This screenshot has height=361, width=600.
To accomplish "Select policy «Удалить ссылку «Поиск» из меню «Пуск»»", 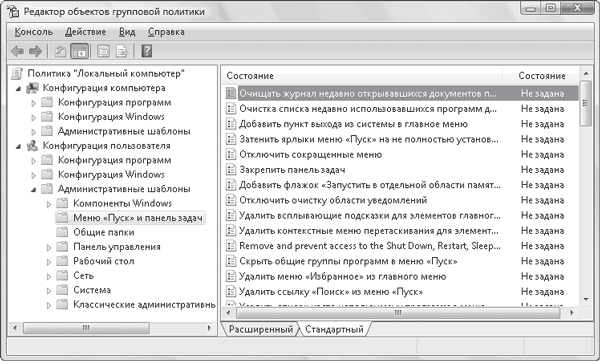I will click(331, 292).
